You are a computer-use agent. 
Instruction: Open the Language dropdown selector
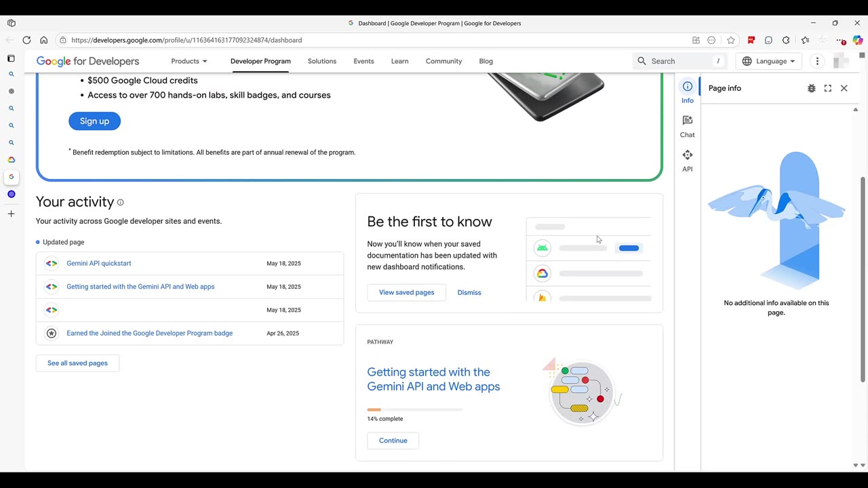(x=769, y=61)
